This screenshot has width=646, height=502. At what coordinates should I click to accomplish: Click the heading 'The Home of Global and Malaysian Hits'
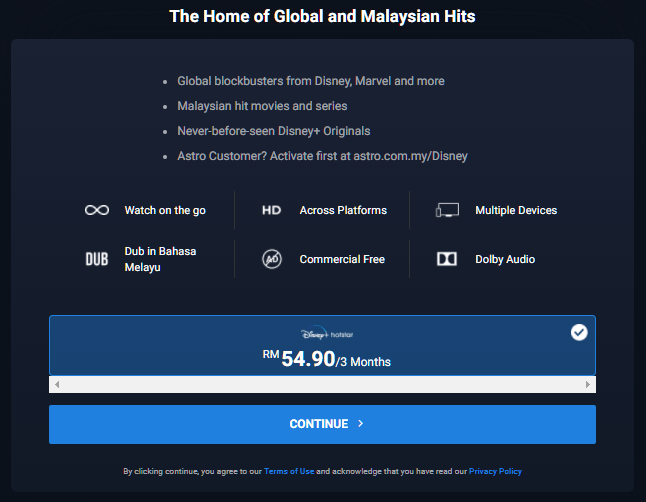point(322,16)
